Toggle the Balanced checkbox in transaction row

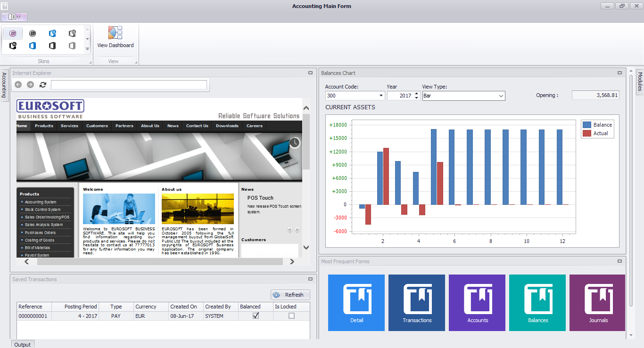(256, 316)
